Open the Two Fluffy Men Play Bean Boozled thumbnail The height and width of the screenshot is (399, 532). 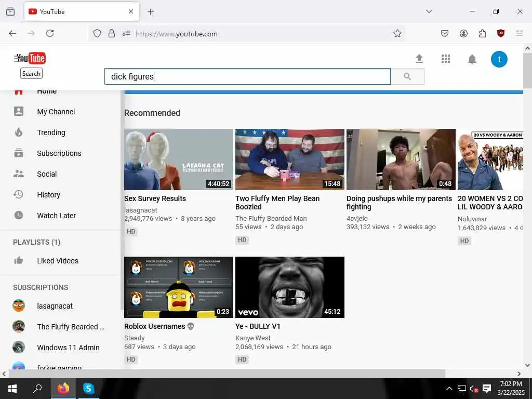290,159
